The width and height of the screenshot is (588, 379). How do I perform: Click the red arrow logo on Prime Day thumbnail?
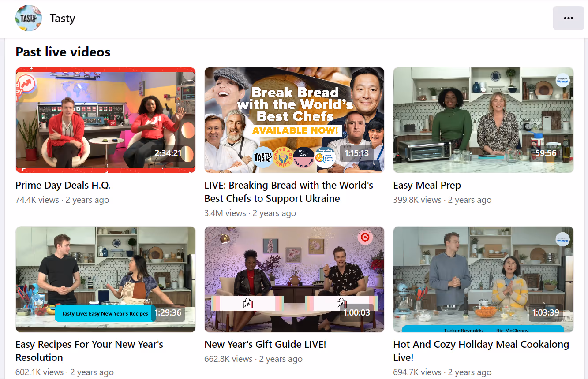point(26,84)
